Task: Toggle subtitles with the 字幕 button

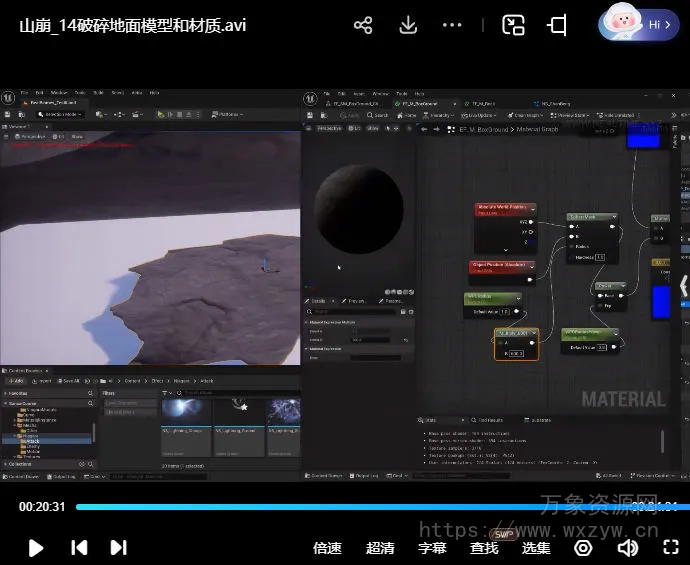Action: pos(432,547)
